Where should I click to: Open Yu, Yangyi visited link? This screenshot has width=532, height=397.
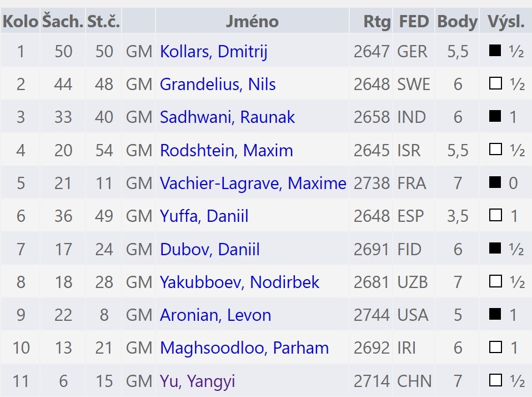pos(197,381)
